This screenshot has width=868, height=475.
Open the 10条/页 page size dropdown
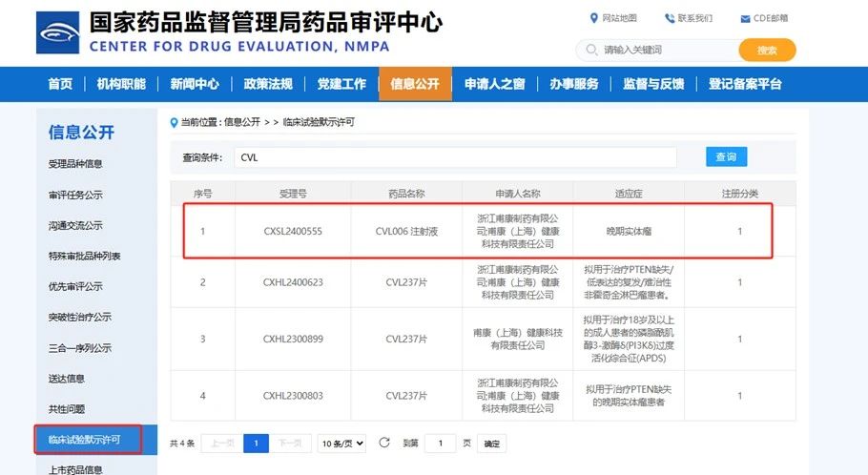click(x=342, y=444)
